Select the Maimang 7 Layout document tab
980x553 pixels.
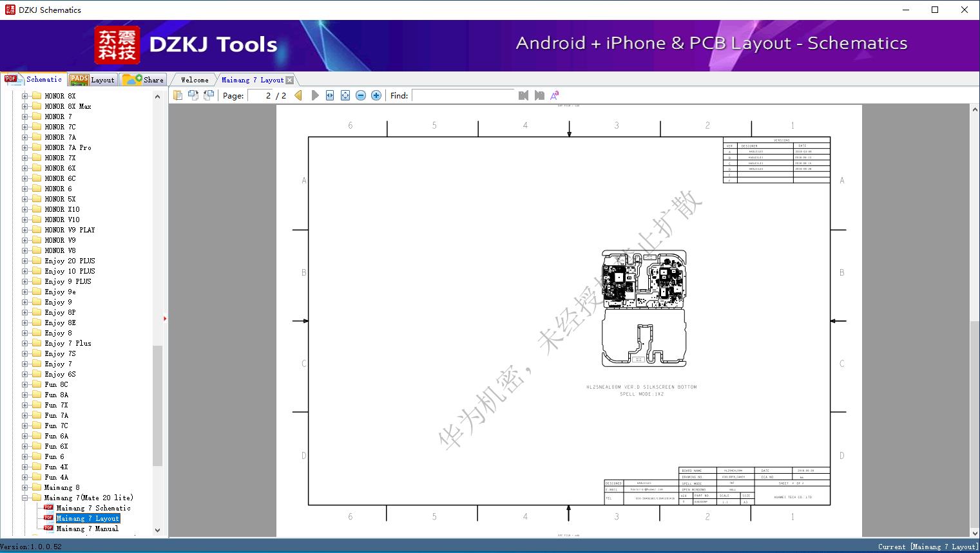(253, 80)
